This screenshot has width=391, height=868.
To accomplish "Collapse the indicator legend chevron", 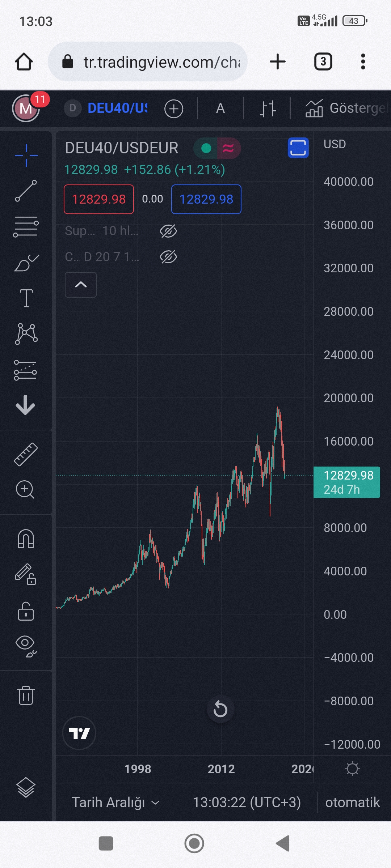I will pyautogui.click(x=81, y=285).
